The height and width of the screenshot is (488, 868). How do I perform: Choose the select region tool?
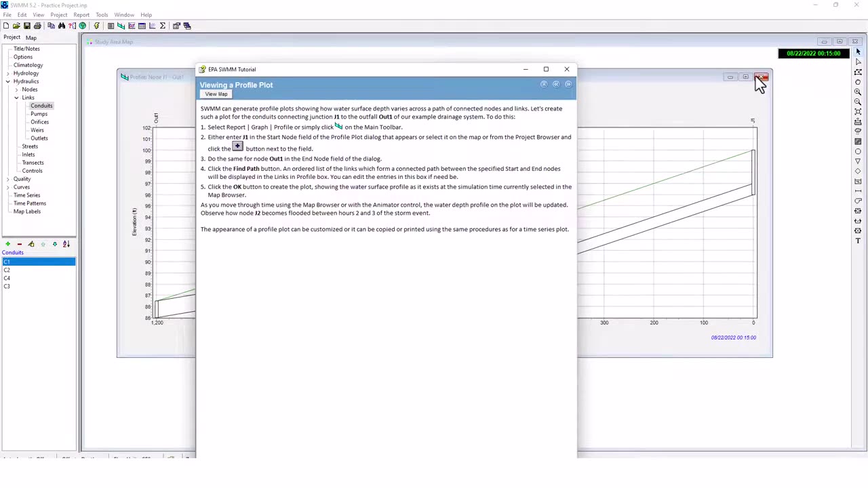coord(858,72)
